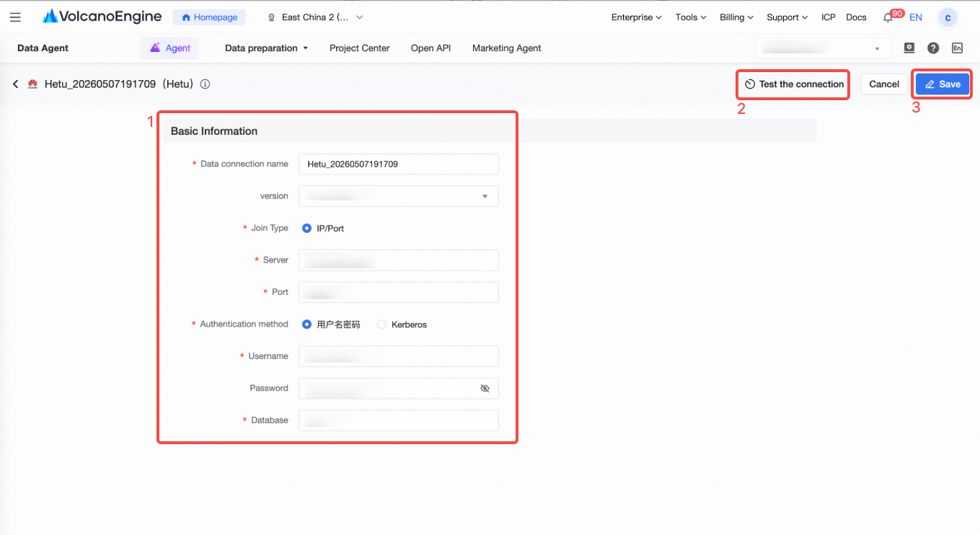The width and height of the screenshot is (980, 535).
Task: Select the Kerberos authentication radio button
Action: [x=381, y=324]
